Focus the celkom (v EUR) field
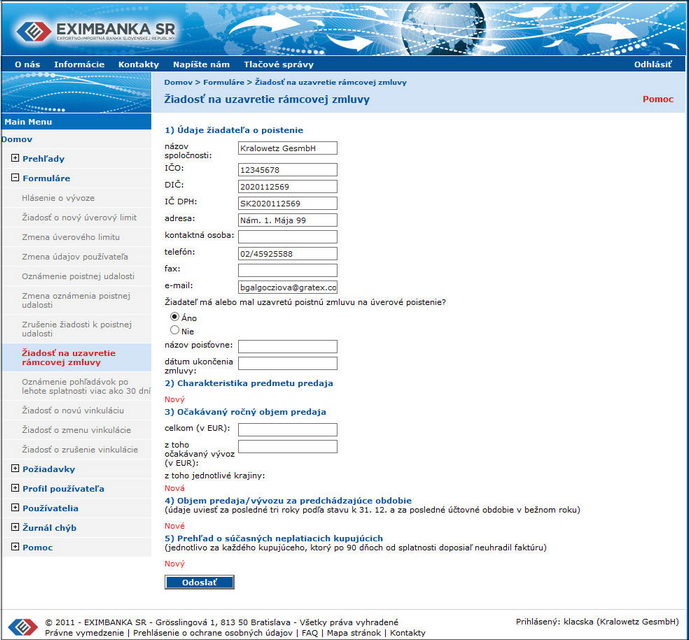 point(288,429)
